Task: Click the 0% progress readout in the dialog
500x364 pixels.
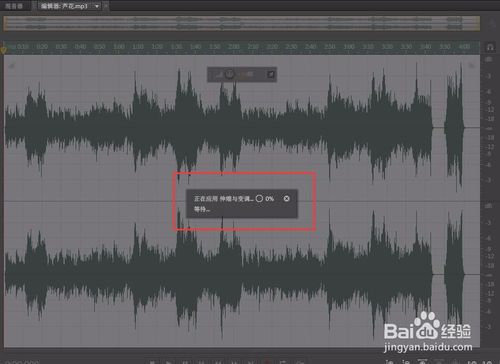Action: point(270,199)
